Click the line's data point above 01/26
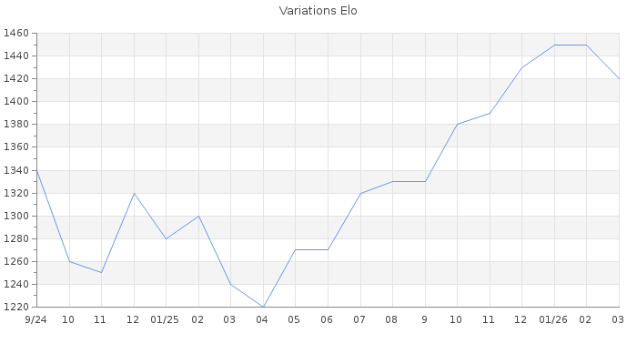637x364 pixels. 554,45
